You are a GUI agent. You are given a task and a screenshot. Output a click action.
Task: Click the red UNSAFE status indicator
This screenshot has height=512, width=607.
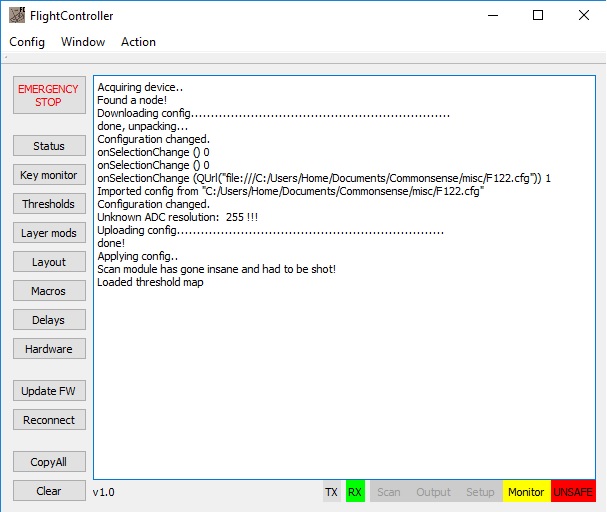tap(573, 492)
